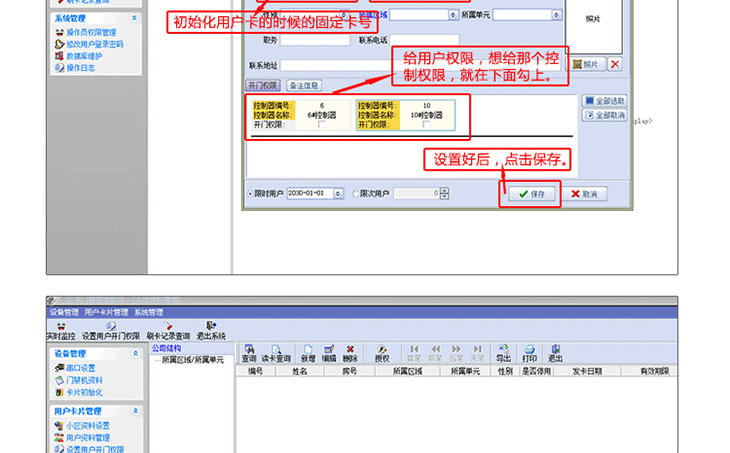Click the 退出系统 toolbar icon
Viewport: 730px width, 453px height.
point(210,331)
